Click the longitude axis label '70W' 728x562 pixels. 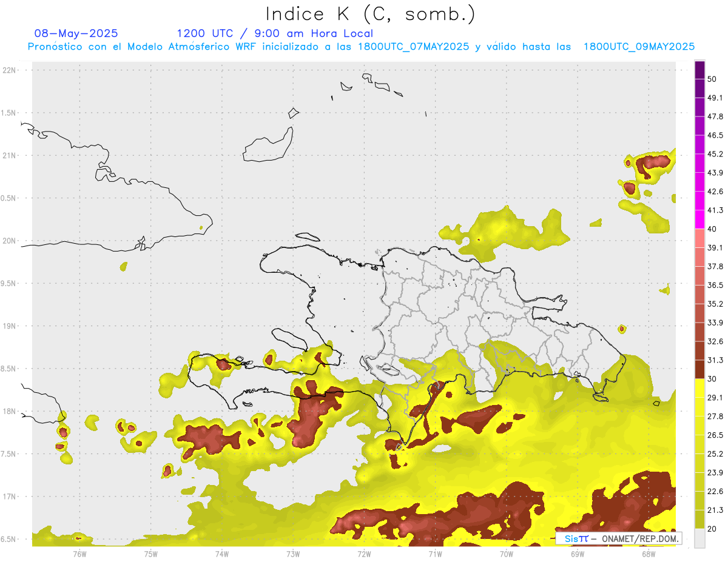[x=507, y=554]
